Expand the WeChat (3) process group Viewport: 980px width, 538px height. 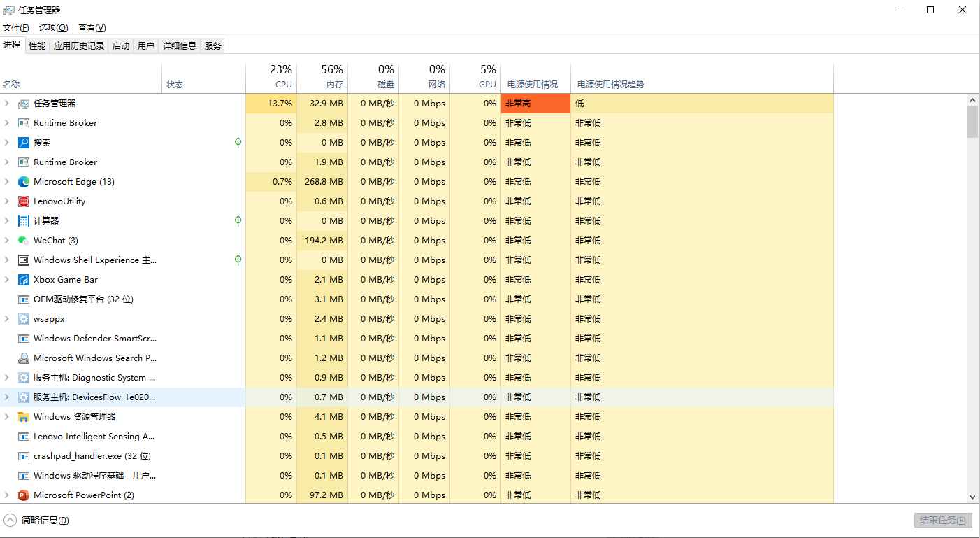coord(7,241)
